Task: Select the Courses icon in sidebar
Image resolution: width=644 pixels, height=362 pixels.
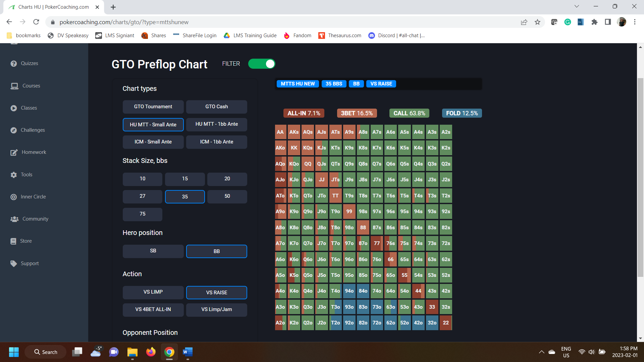Action: (14, 86)
